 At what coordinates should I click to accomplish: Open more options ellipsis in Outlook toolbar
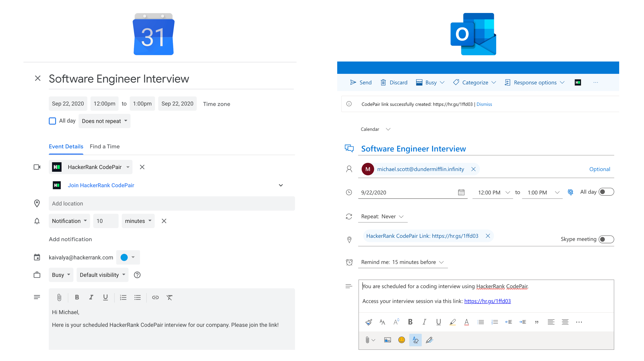coord(596,83)
